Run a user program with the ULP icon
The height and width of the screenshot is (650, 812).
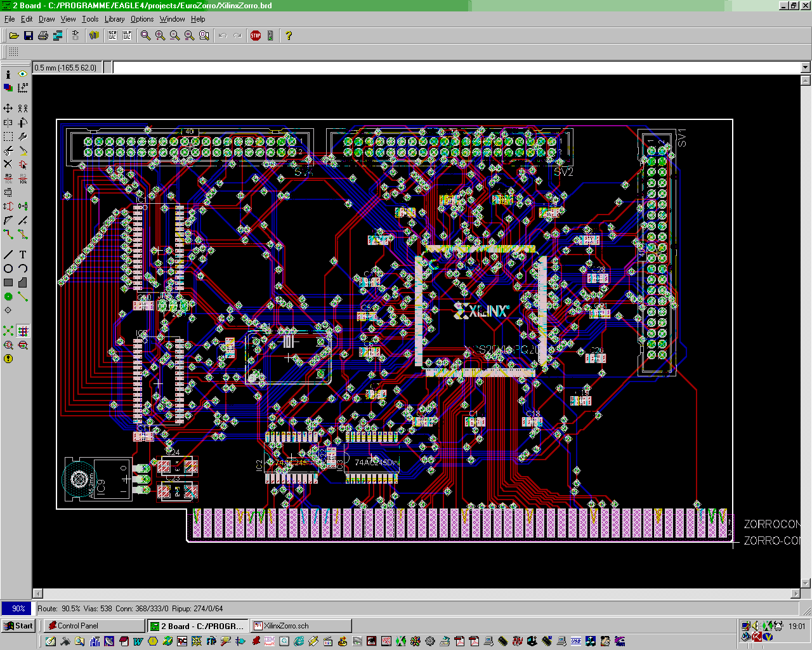tap(127, 36)
